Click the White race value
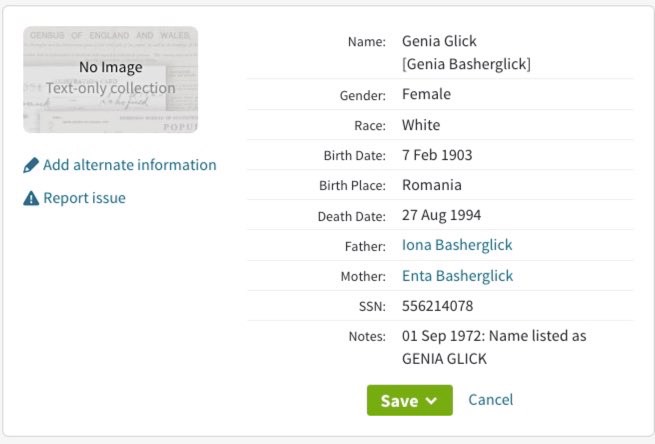Image resolution: width=655 pixels, height=444 pixels. click(x=421, y=125)
